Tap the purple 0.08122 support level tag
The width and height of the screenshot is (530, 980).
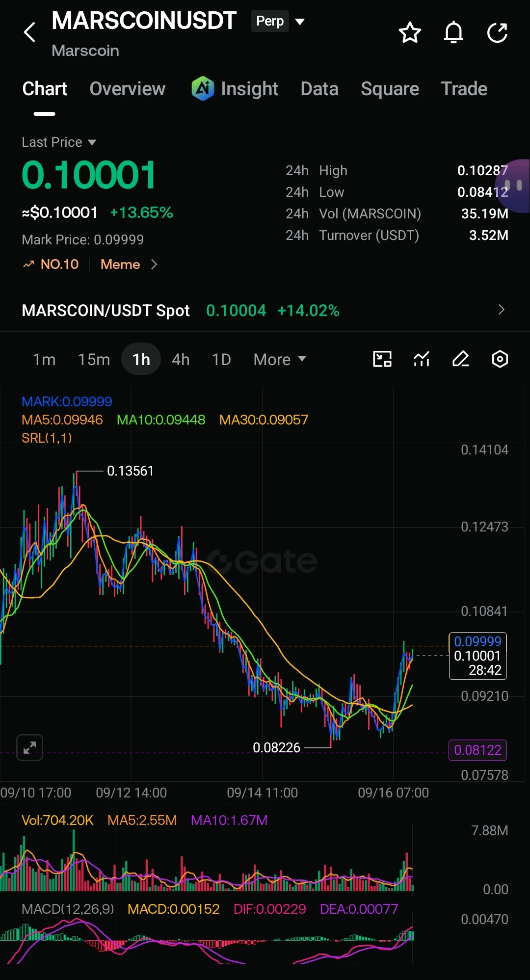point(478,750)
